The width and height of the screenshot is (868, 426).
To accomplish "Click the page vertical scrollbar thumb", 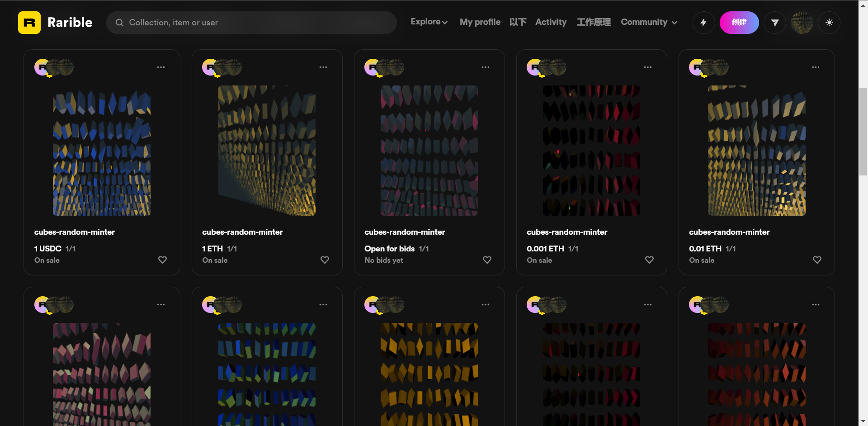I will click(863, 132).
